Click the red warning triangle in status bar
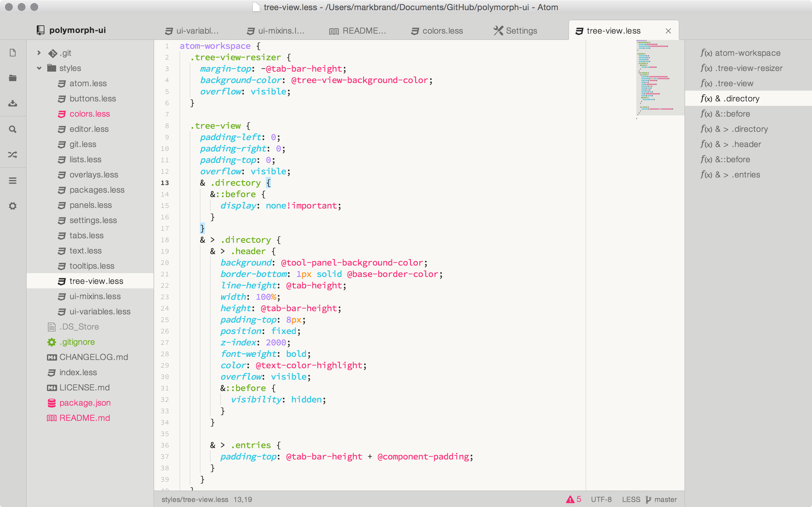Image resolution: width=812 pixels, height=507 pixels. [x=570, y=499]
